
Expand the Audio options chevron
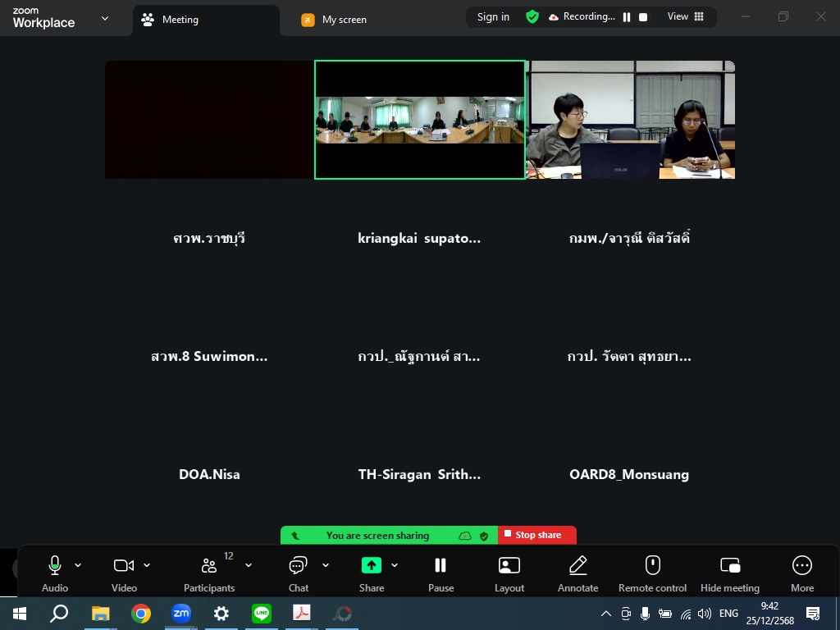tap(78, 565)
